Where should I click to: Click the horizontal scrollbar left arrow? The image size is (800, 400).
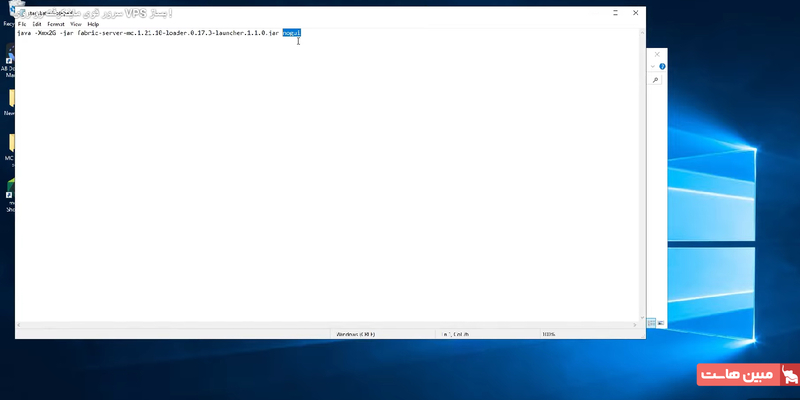(x=20, y=323)
